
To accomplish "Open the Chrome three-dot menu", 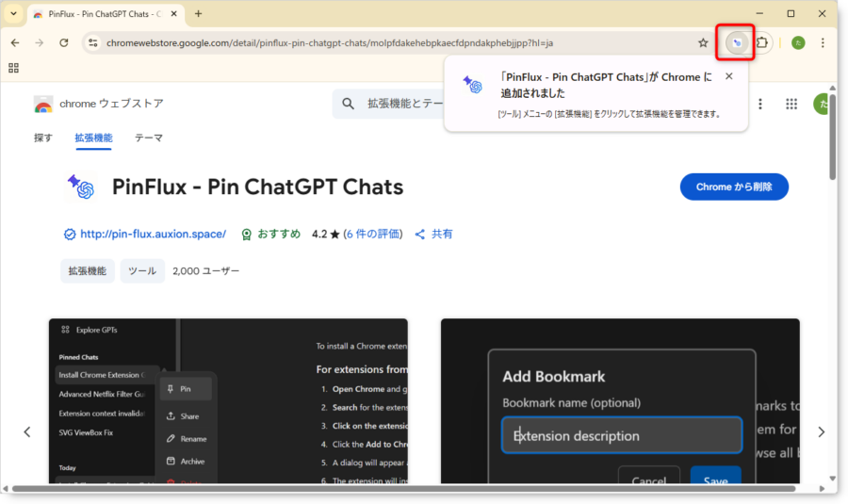I will [x=823, y=42].
